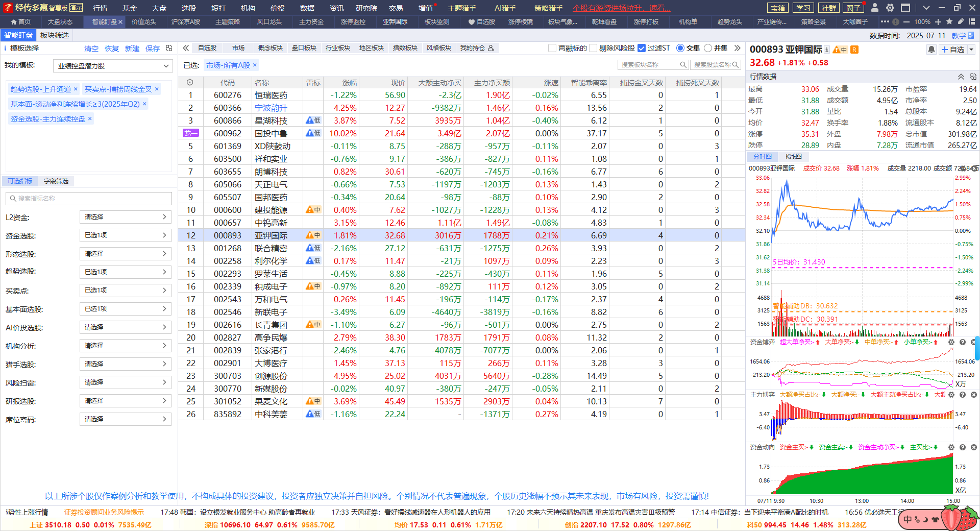Close the 主力博弈 indicator panel
The image size is (980, 531).
(973, 395)
